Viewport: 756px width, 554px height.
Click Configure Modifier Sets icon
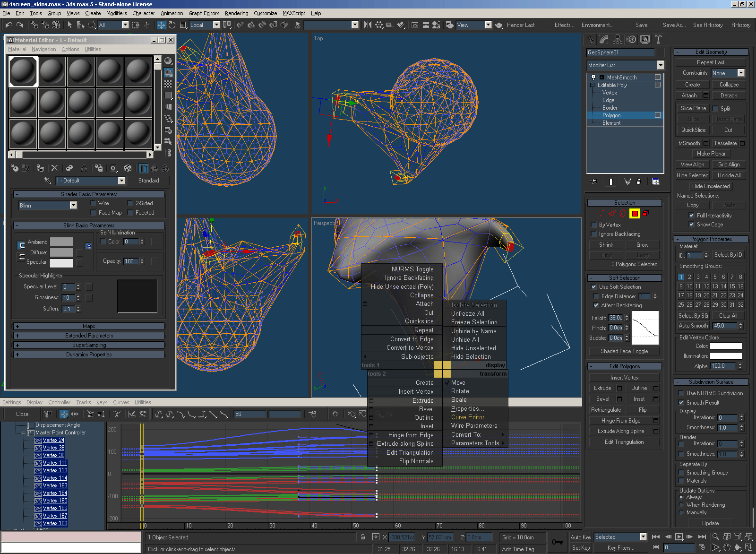click(655, 181)
